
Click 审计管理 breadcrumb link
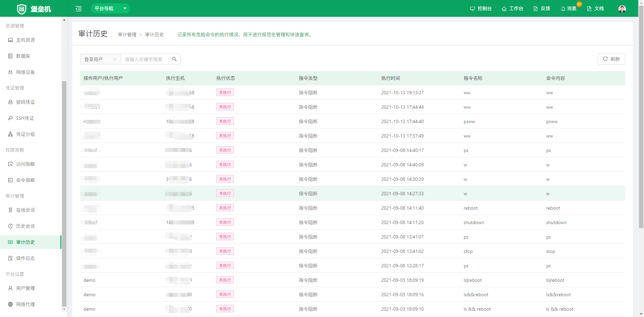pyautogui.click(x=127, y=35)
